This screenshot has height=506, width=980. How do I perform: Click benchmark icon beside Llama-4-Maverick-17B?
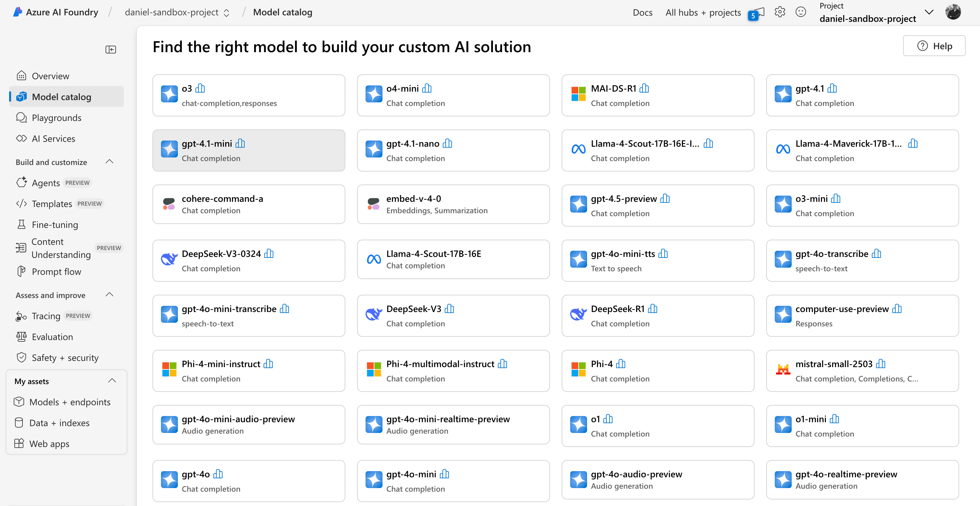(x=913, y=143)
